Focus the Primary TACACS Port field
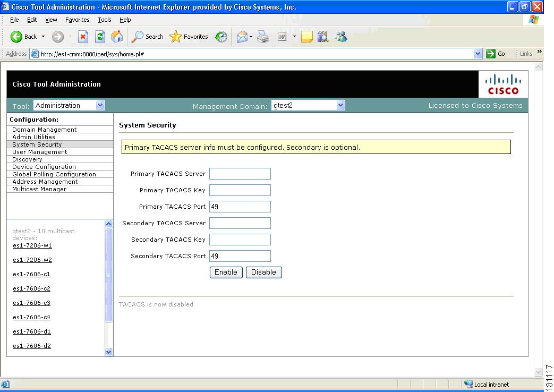 (x=240, y=207)
